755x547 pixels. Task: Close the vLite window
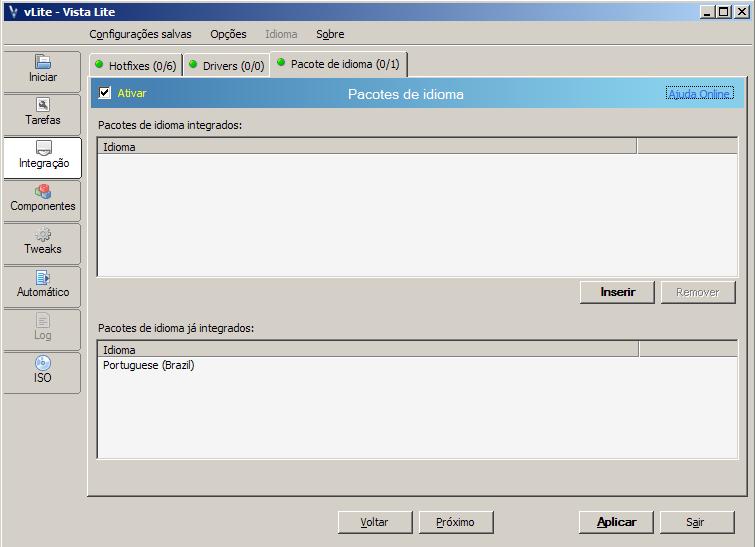tap(742, 12)
